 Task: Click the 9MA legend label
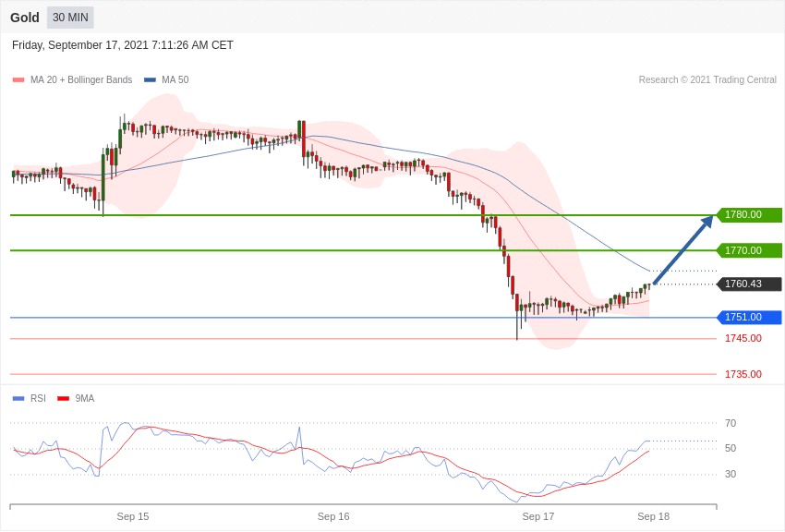85,398
